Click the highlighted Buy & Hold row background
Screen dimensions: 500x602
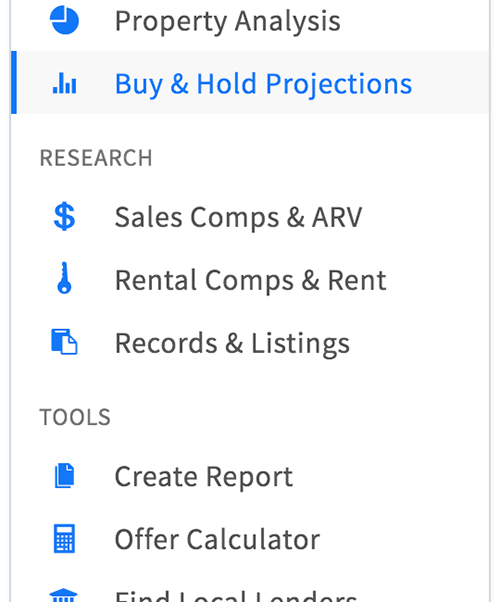pyautogui.click(x=250, y=82)
